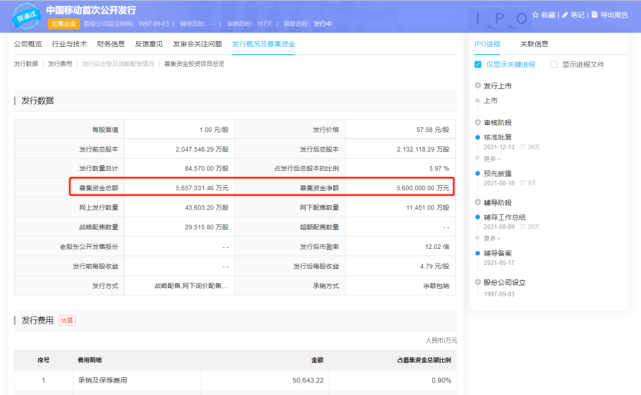Viewport: 641px width, 395px height.
Task: Click the clock icon beside 39天
Action: 522,147
